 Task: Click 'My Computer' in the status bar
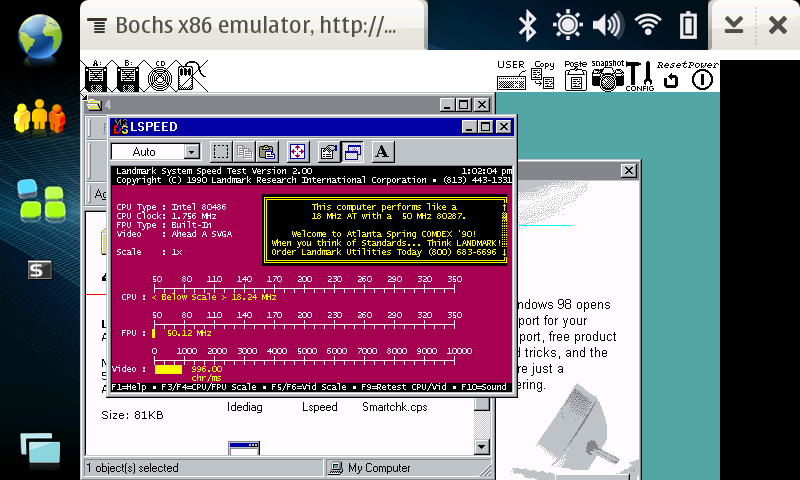[x=379, y=468]
